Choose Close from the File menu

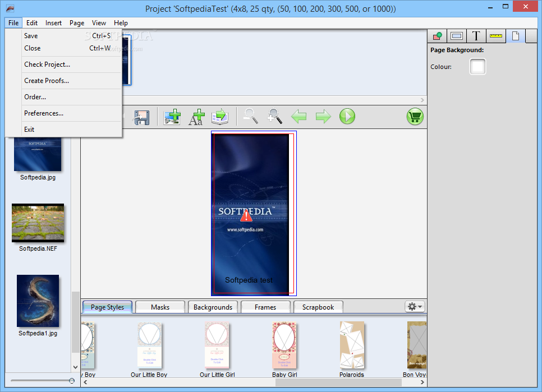72,48
